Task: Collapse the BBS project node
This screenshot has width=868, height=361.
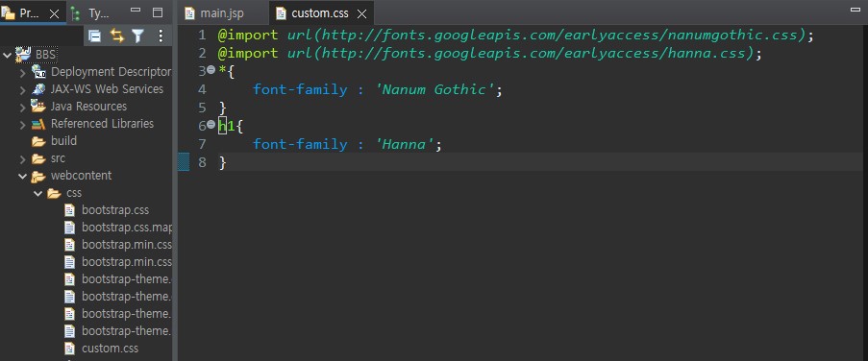Action: [7, 55]
